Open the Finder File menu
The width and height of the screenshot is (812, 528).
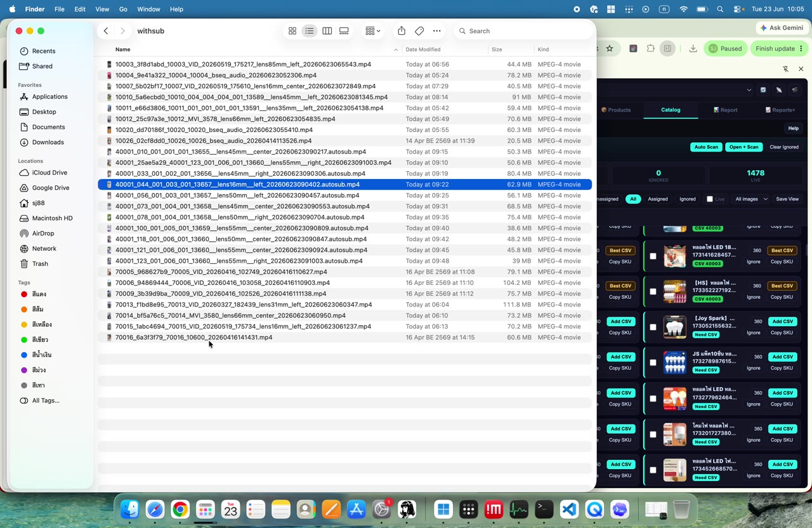pos(59,10)
